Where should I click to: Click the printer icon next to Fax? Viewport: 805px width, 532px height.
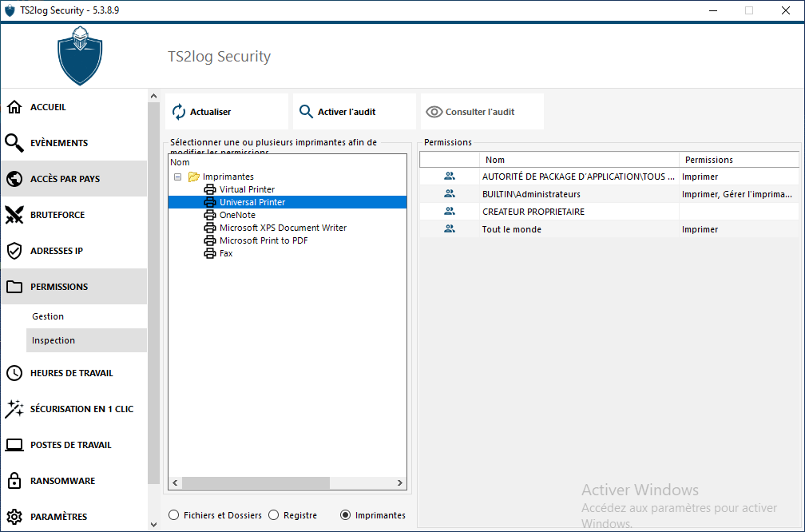[x=210, y=253]
